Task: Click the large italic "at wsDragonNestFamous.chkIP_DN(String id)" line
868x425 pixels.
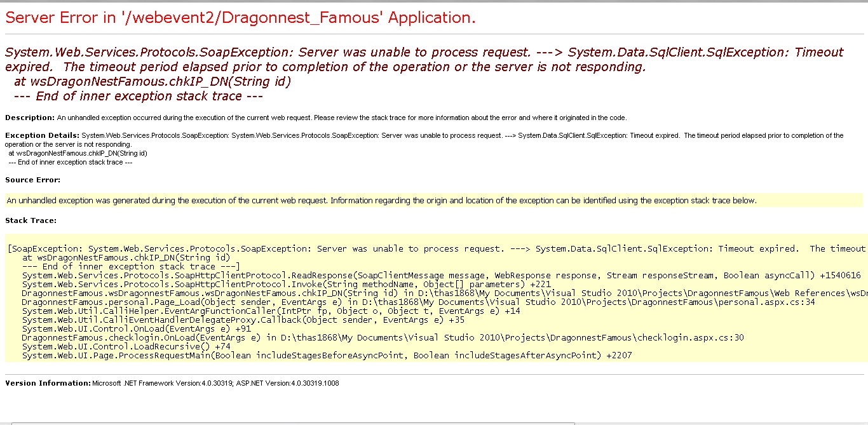Action: tap(153, 81)
